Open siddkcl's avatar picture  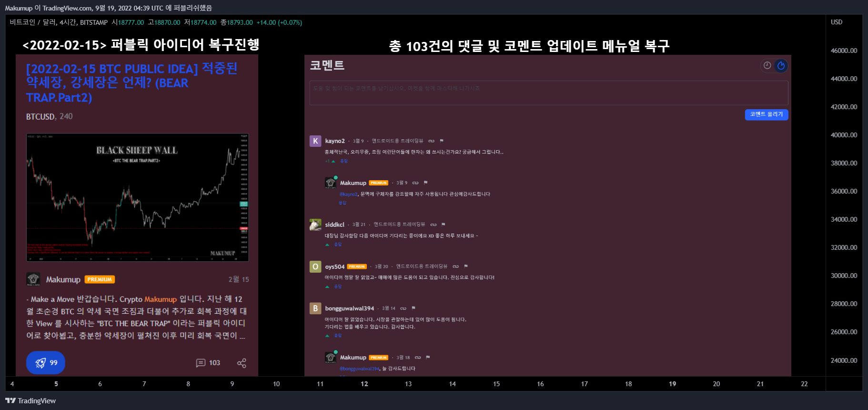pyautogui.click(x=315, y=225)
